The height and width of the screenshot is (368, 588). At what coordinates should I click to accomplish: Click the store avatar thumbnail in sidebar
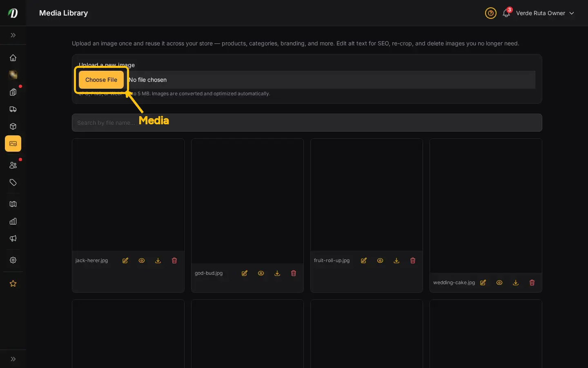point(13,75)
